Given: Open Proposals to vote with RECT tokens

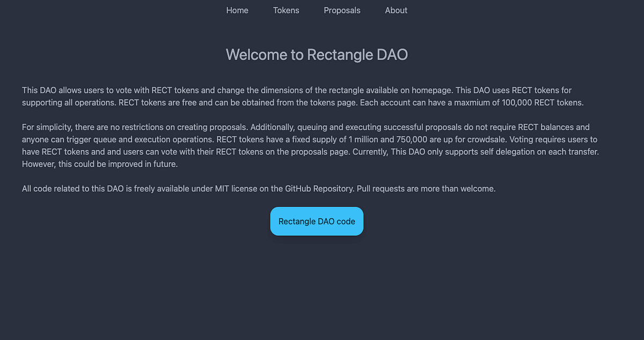Looking at the screenshot, I should tap(342, 10).
